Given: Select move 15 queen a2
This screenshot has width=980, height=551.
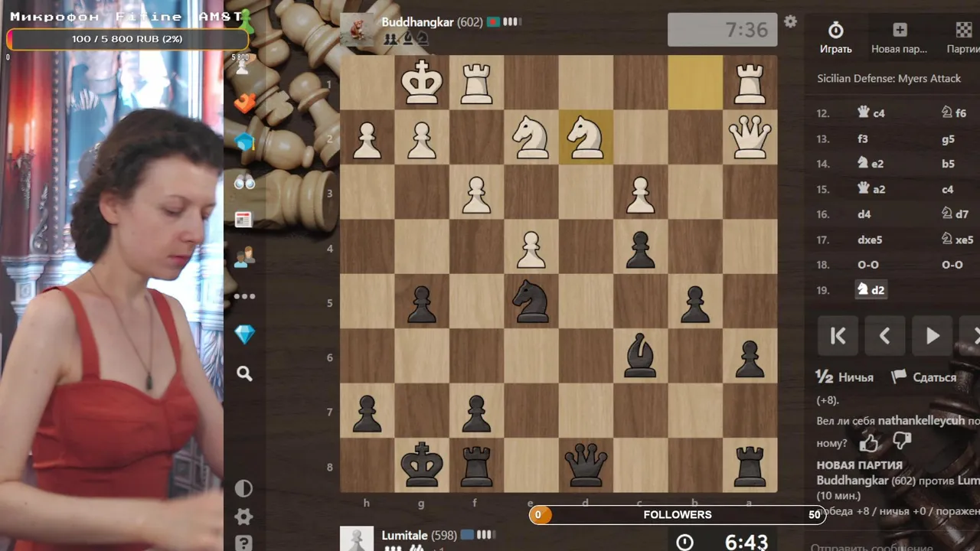Looking at the screenshot, I should tap(871, 189).
